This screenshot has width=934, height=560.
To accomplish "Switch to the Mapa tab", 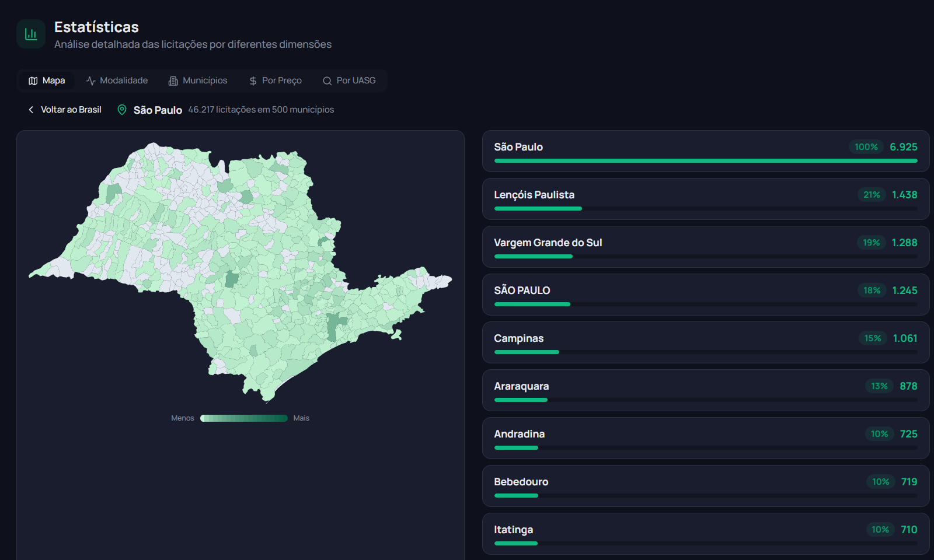I will pos(47,80).
